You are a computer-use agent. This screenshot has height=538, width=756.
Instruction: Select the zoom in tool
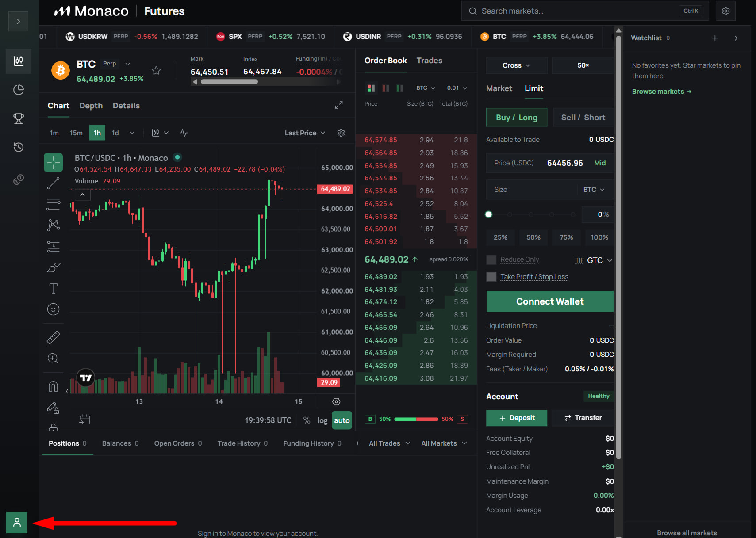tap(53, 359)
